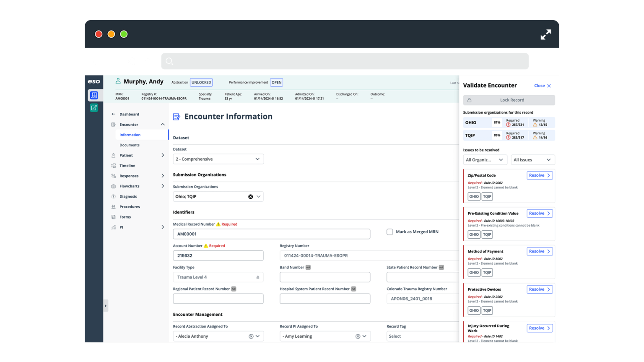Click the Diagnosis icon in the nav menu

[113, 196]
